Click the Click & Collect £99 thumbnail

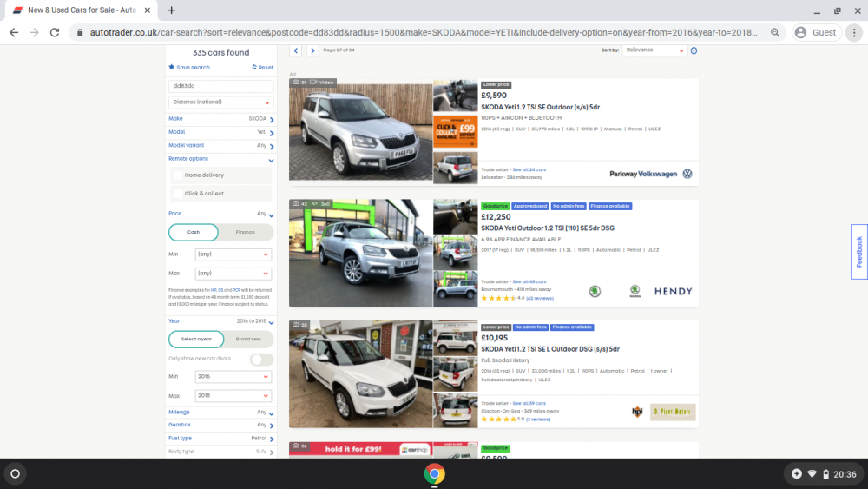pyautogui.click(x=455, y=132)
